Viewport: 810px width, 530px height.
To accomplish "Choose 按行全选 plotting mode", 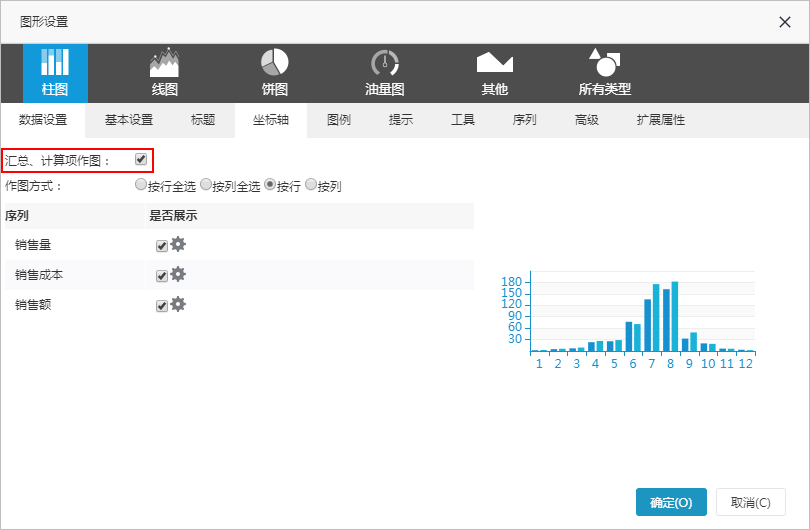I will tap(141, 184).
